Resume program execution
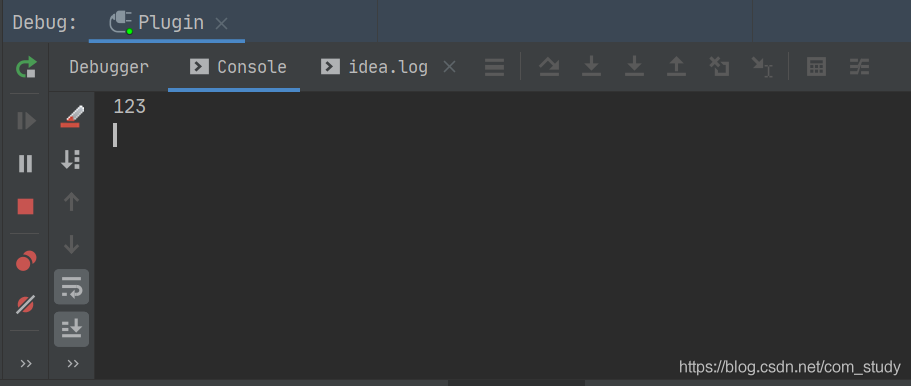 (26, 121)
